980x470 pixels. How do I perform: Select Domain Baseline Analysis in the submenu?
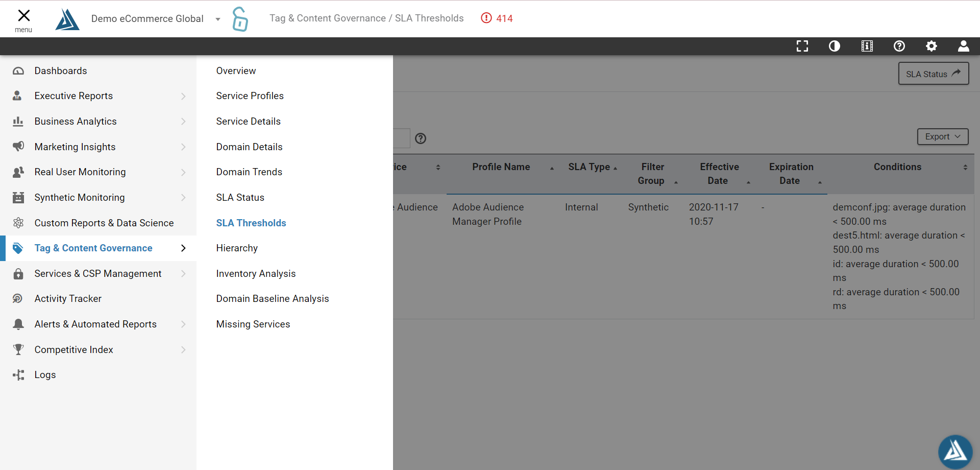(x=273, y=299)
